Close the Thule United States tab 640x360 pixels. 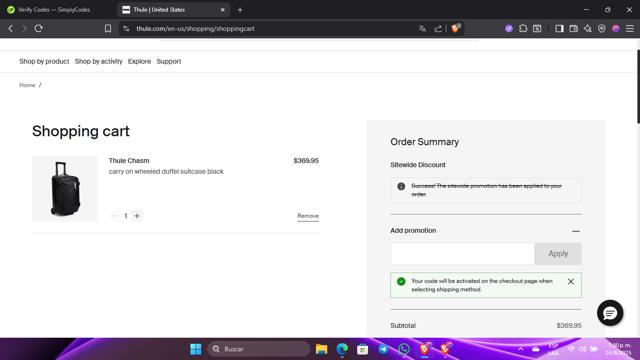tap(222, 10)
